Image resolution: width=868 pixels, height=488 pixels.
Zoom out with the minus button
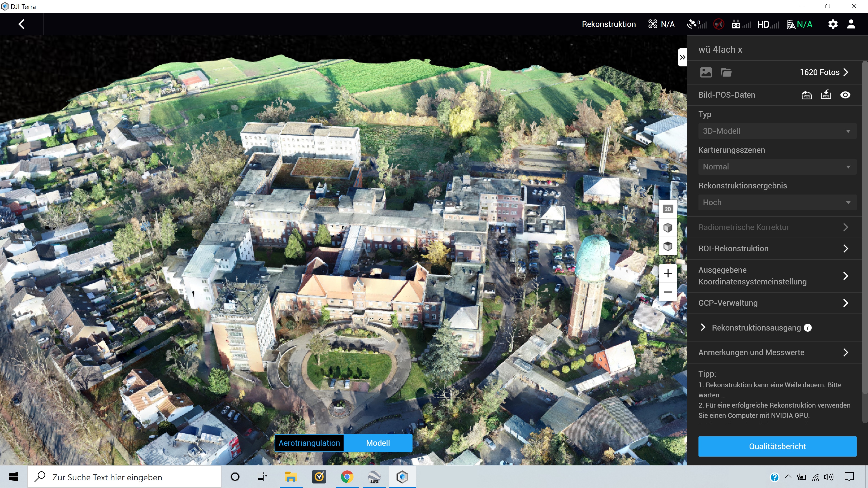[x=668, y=292]
